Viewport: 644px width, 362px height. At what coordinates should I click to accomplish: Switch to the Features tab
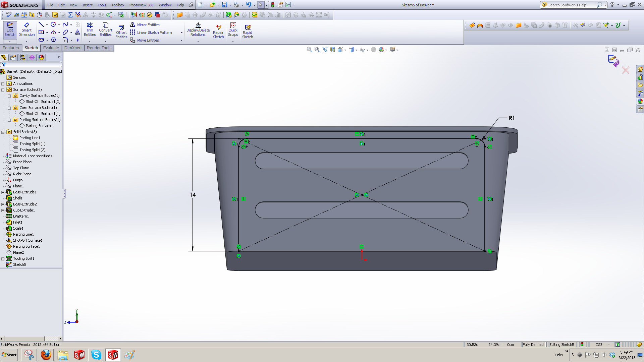(11, 48)
